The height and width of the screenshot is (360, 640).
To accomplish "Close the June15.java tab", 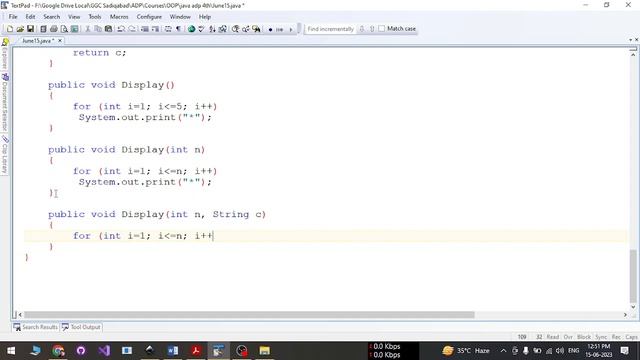I will [60, 41].
